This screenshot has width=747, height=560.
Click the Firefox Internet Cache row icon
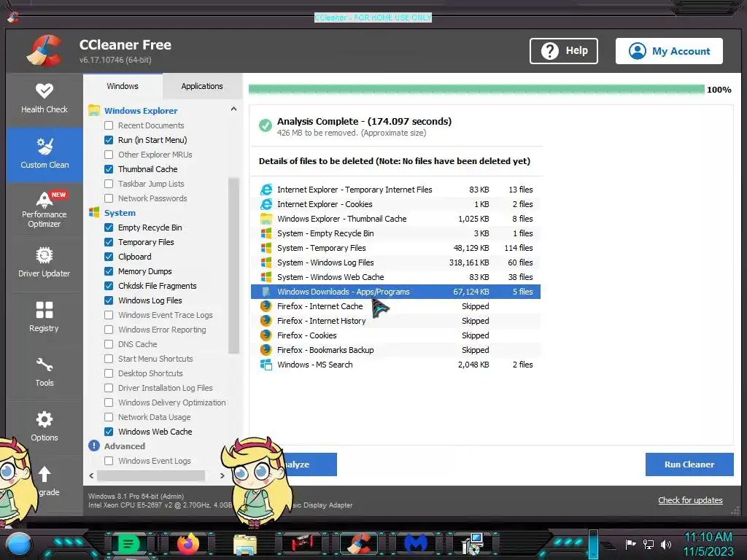(266, 306)
